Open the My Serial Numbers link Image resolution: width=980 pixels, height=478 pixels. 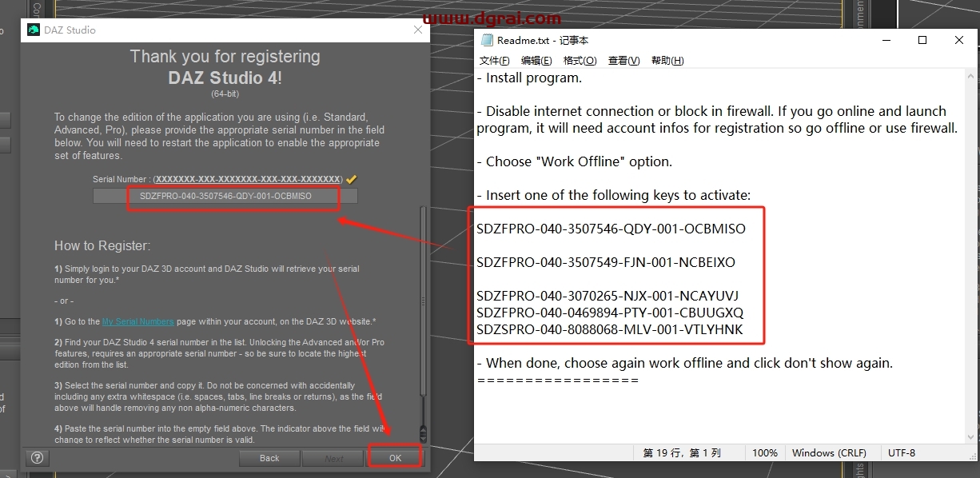click(x=137, y=321)
